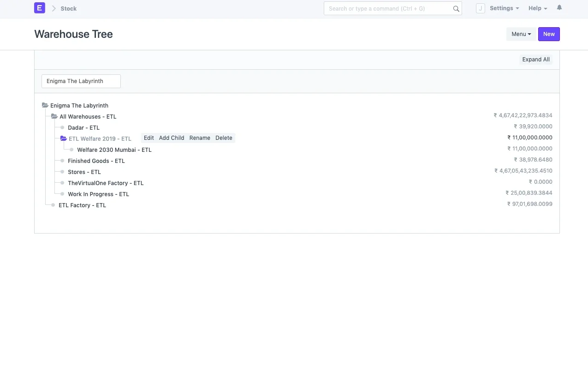Viewport: 588px width, 366px height.
Task: Collapse the ETL Welfare 2019 - ETL folder
Action: (64, 138)
